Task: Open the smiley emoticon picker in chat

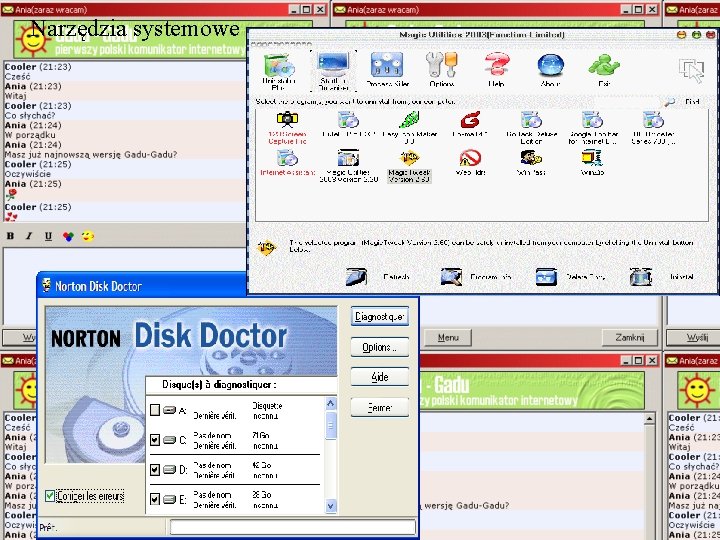Action: (x=87, y=236)
